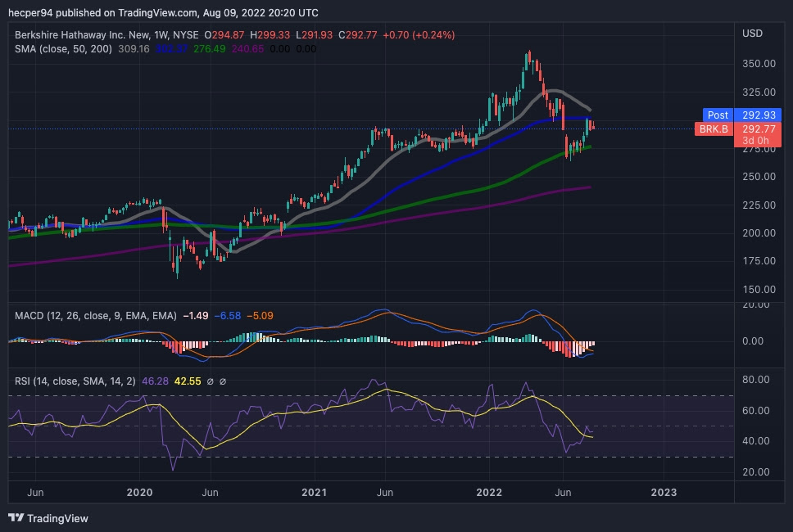
Task: Click the 2020 label on time axis
Action: click(x=139, y=492)
